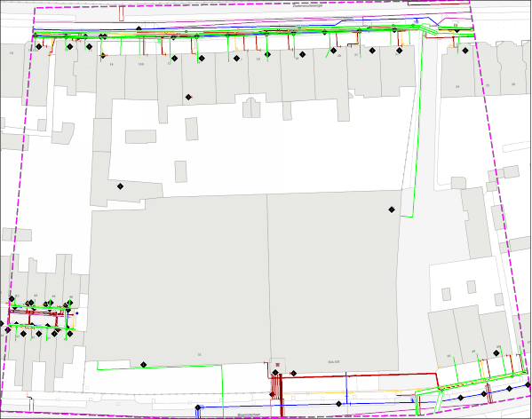
Task: Click diamond marker above building 24
Action: click(x=465, y=51)
